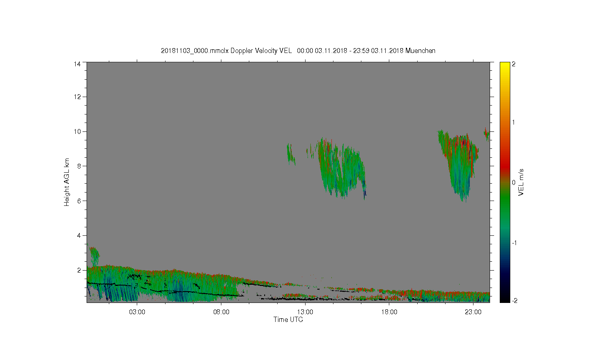
Task: Click the velocity color scale bar
Action: 505,182
